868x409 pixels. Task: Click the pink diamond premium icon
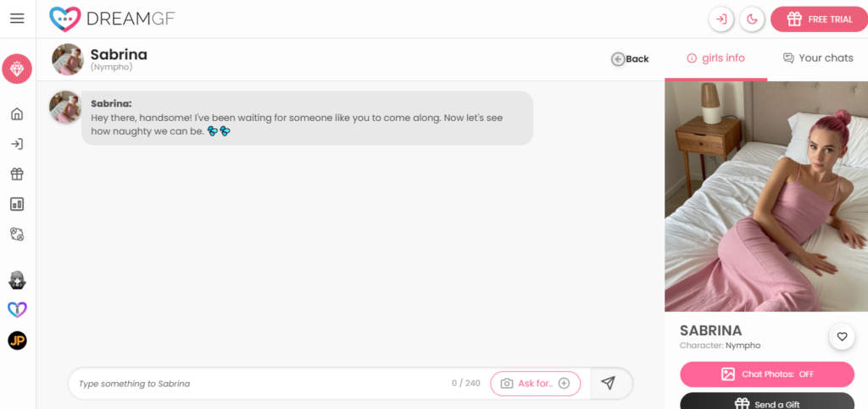tap(17, 69)
